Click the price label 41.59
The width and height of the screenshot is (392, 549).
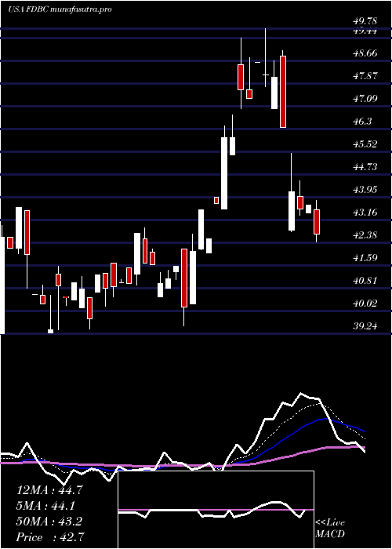coord(365,258)
